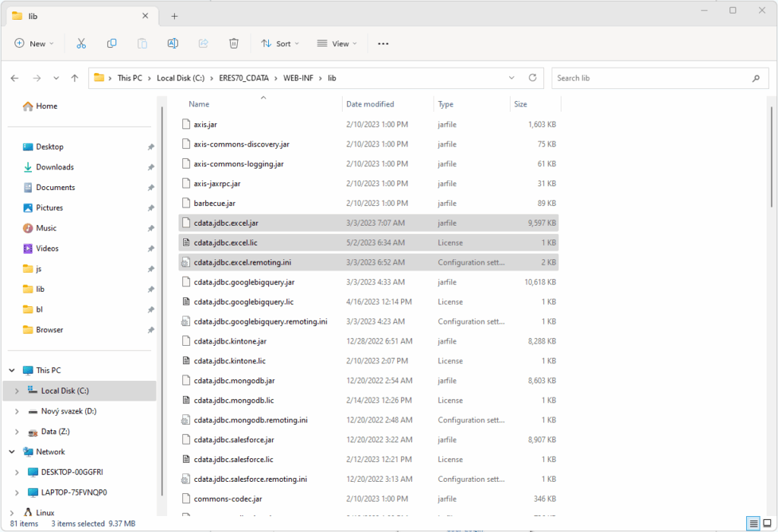Open the View dropdown menu
Viewport: 778px width, 532px height.
337,43
